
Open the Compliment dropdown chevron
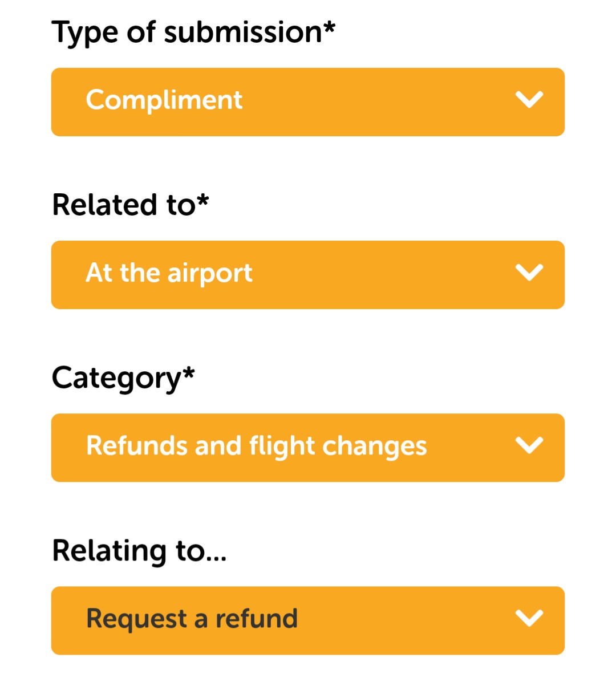(x=529, y=100)
